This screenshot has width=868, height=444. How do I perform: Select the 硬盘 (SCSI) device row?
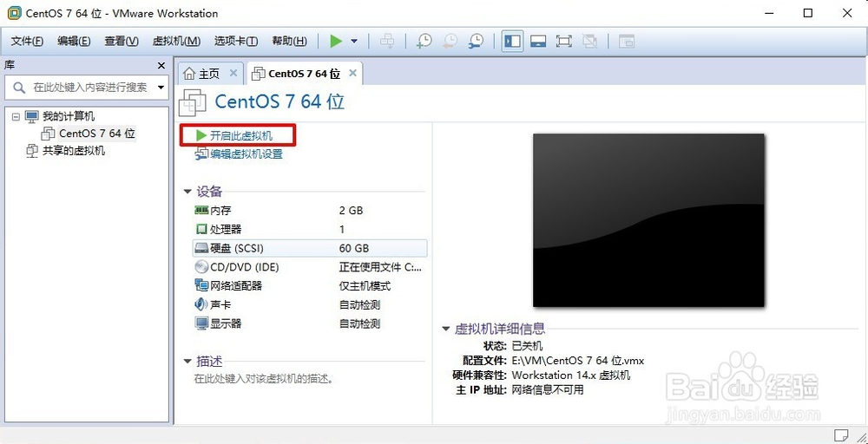310,248
